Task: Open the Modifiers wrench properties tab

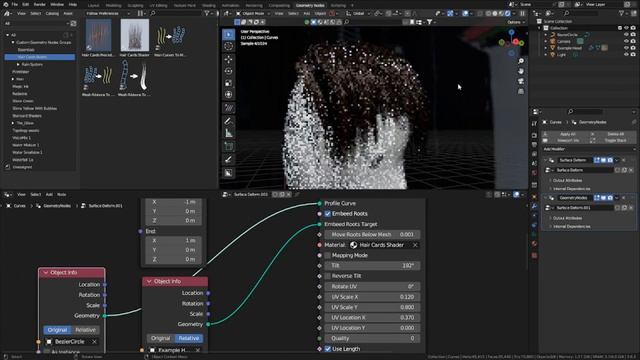Action: pos(534,206)
